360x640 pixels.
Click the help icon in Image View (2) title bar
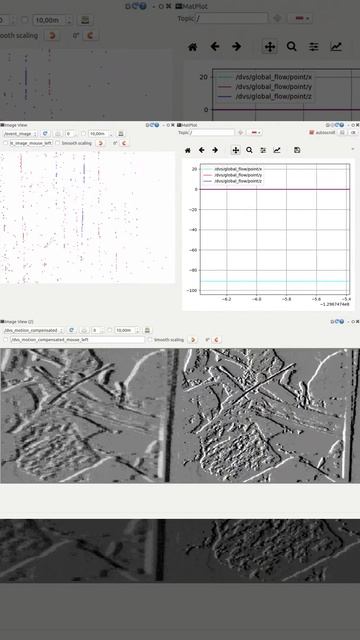coord(342,322)
